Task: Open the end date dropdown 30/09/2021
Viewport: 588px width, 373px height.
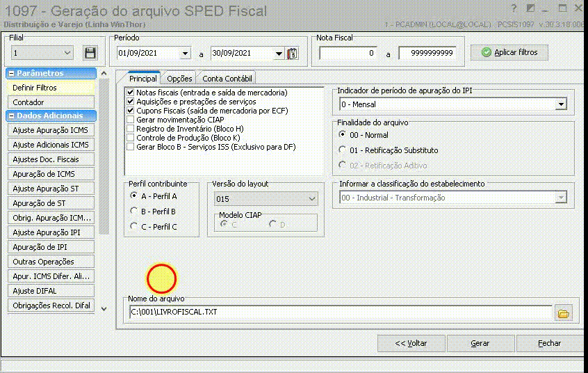Action: tap(279, 54)
